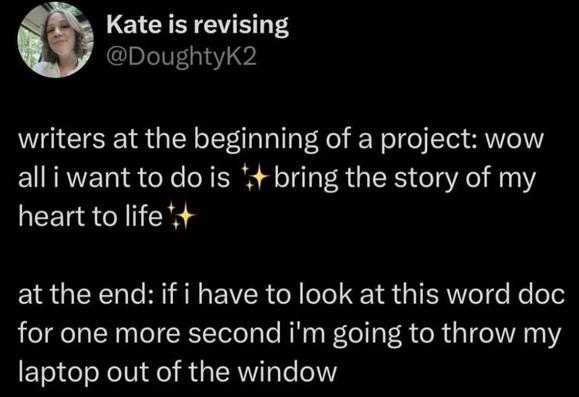Click the word "beginning" in the tweet
The width and height of the screenshot is (579, 397).
[x=256, y=141]
